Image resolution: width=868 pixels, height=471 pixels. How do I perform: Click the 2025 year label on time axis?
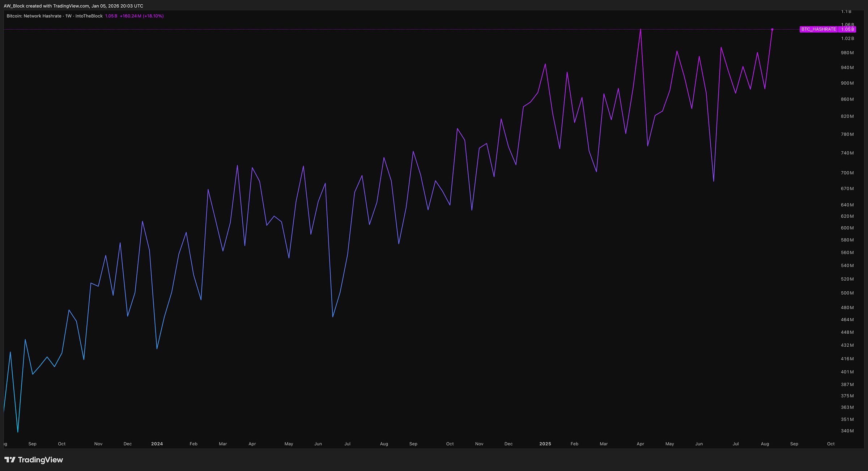point(545,444)
